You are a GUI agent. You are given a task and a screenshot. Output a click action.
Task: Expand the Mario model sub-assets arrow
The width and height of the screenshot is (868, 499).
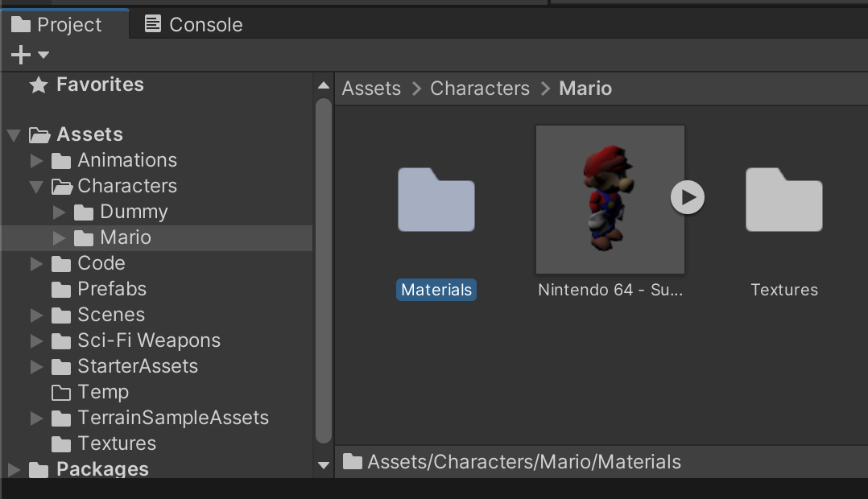(x=688, y=197)
